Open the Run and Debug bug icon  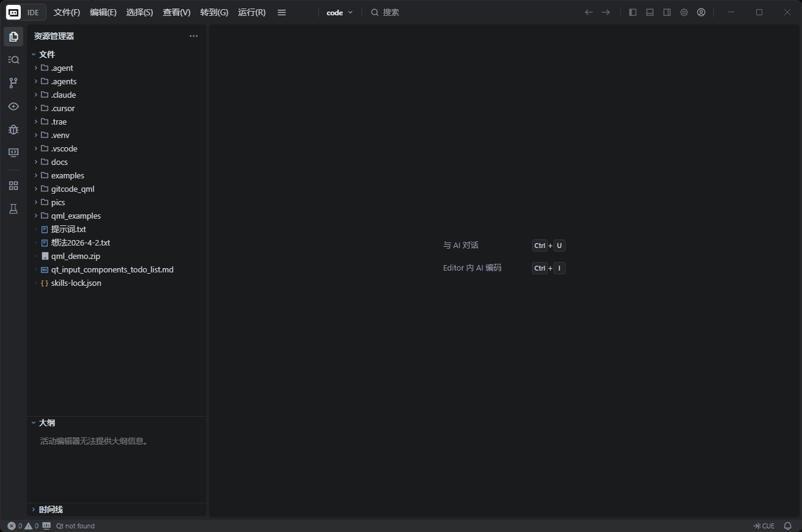13,129
